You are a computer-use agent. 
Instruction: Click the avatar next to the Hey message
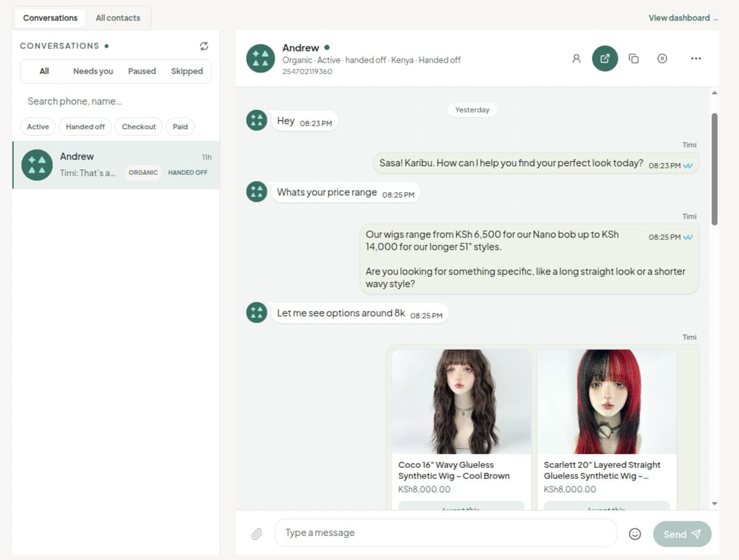[256, 121]
